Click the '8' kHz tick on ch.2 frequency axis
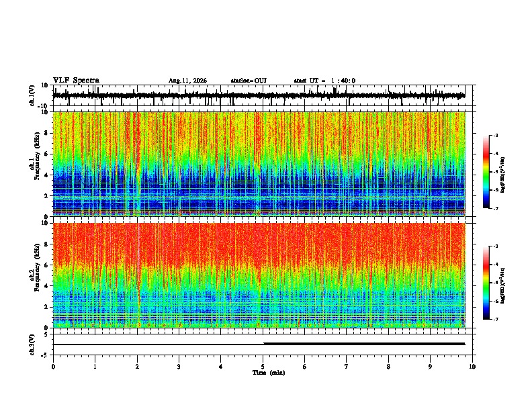This screenshot has height=411, width=532. tap(46, 244)
